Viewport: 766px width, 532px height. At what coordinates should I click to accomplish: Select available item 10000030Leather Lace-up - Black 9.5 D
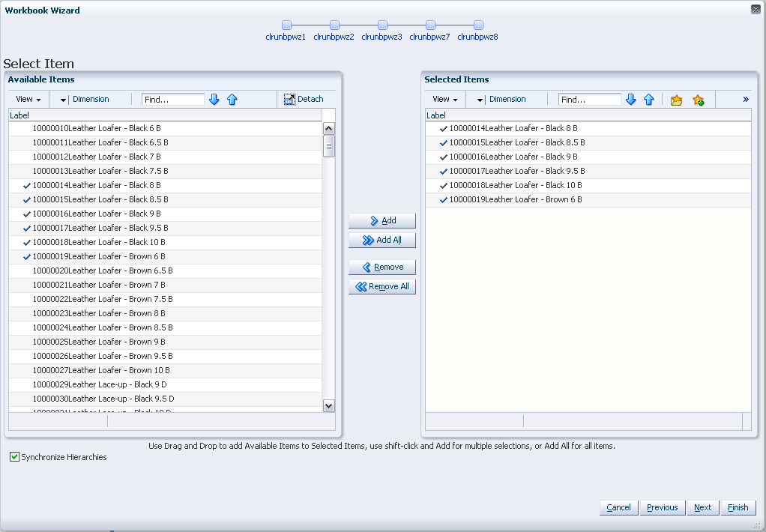165,399
